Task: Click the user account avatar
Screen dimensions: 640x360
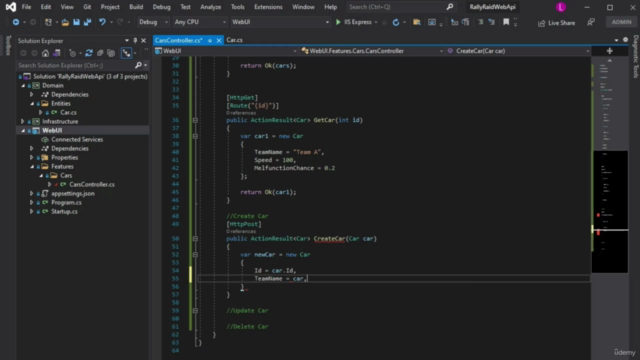Action: pos(561,7)
